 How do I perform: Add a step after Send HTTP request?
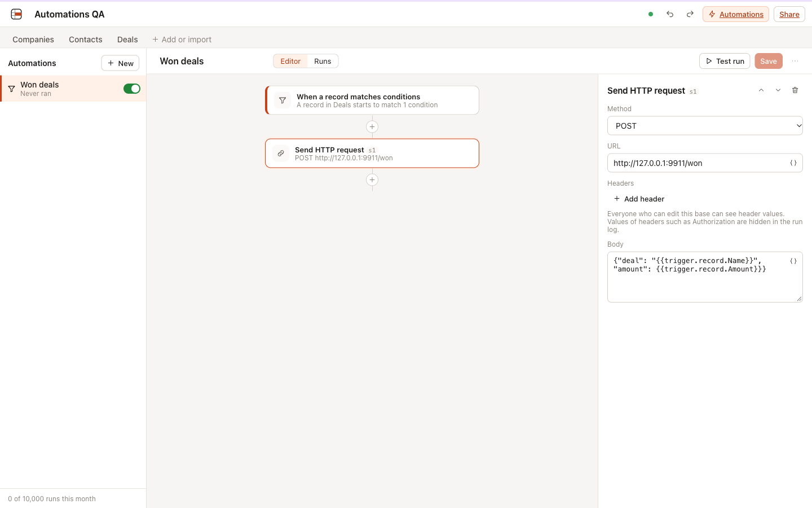click(x=372, y=180)
